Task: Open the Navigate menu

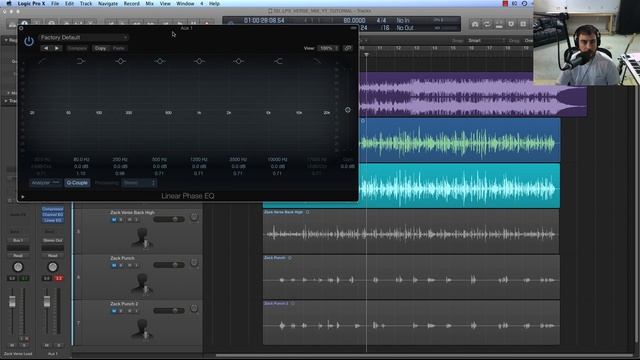Action: [108, 3]
